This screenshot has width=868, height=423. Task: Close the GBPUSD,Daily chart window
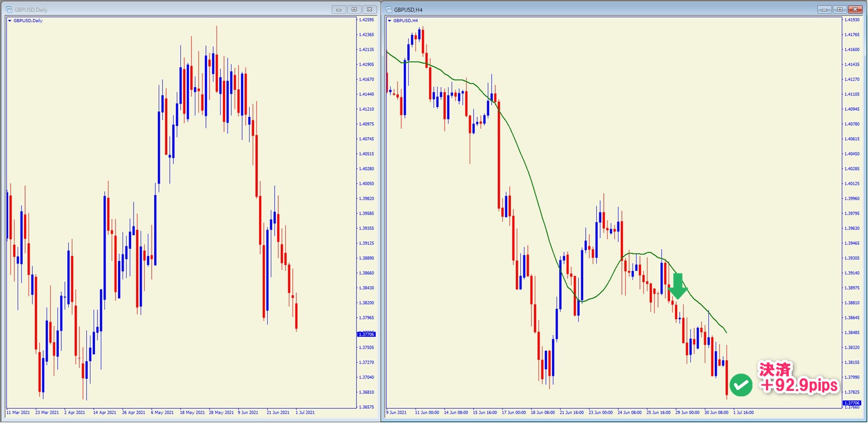[370, 10]
